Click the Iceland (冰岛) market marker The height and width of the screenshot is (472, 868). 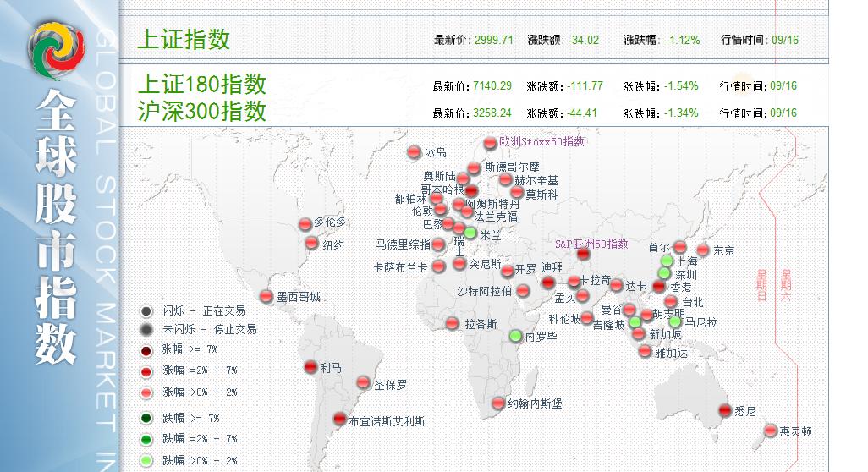point(414,152)
